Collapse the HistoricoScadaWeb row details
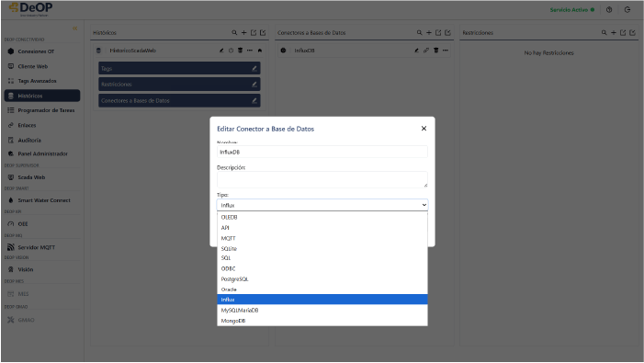This screenshot has height=363, width=644. [260, 51]
